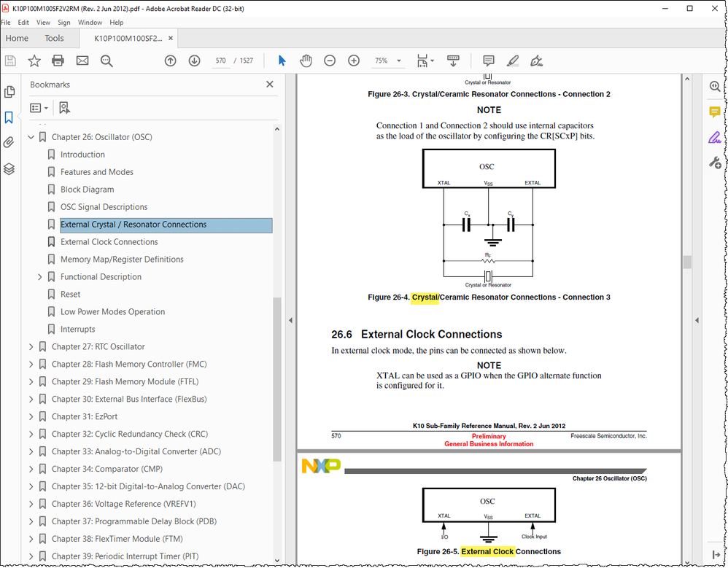Screen dimensions: 728x568
Task: Open the Fill & Sign tool in right pane
Action: (715, 137)
